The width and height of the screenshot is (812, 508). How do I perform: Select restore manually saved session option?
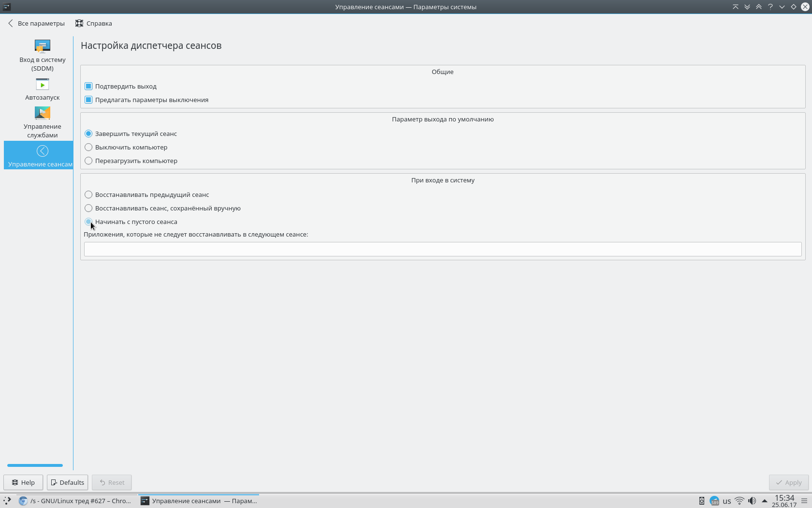pyautogui.click(x=88, y=208)
